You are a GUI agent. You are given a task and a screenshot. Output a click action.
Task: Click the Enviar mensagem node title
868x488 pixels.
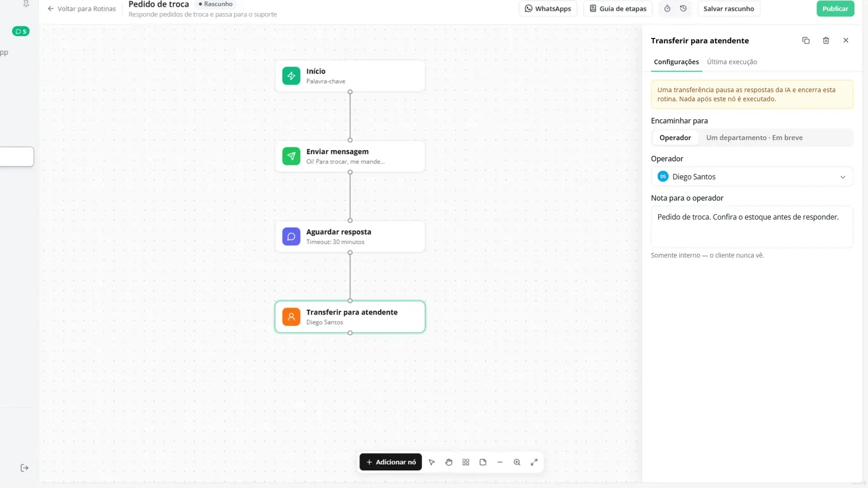pos(337,152)
